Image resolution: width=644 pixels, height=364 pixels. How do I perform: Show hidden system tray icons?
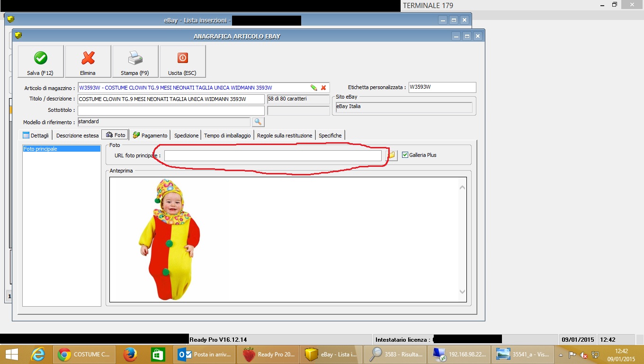(561, 355)
